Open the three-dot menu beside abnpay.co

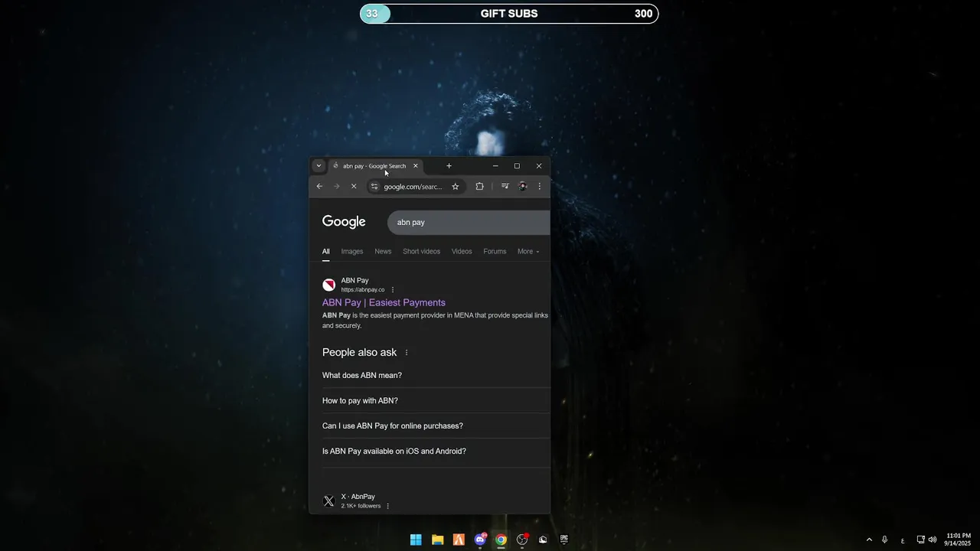pos(393,290)
